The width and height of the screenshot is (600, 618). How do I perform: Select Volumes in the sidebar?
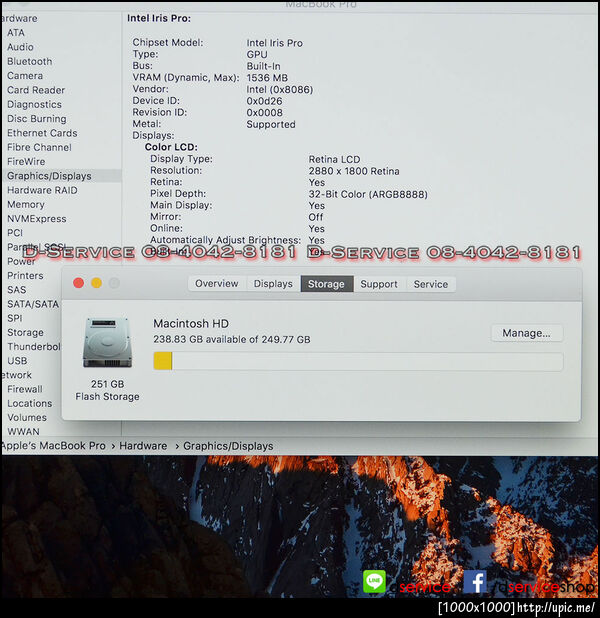coord(27,417)
